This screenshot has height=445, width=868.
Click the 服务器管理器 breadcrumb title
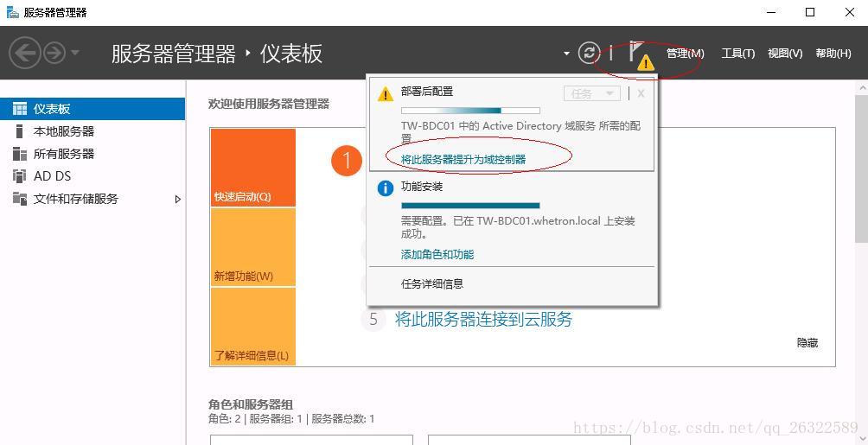click(173, 54)
